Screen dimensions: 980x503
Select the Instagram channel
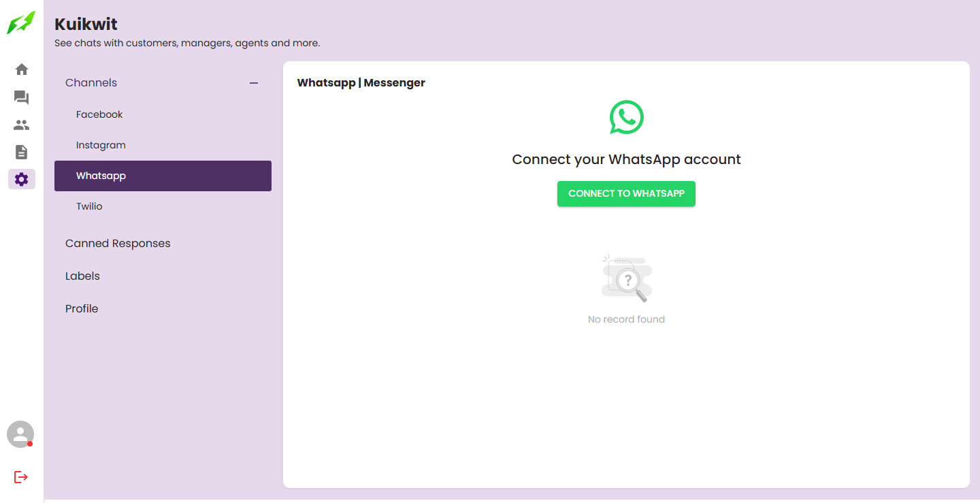163,145
